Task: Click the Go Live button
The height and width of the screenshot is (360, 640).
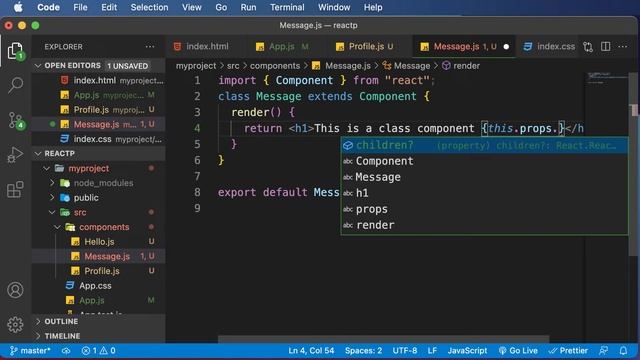Action: coord(518,351)
